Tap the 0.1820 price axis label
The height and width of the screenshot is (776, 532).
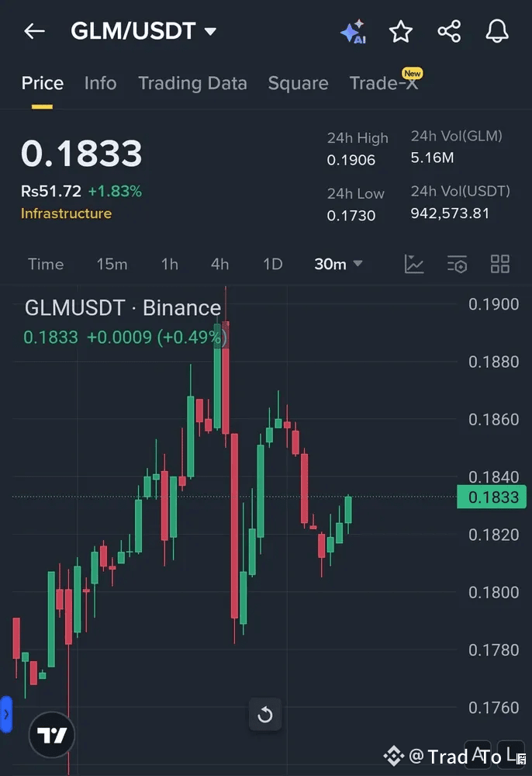click(x=493, y=535)
